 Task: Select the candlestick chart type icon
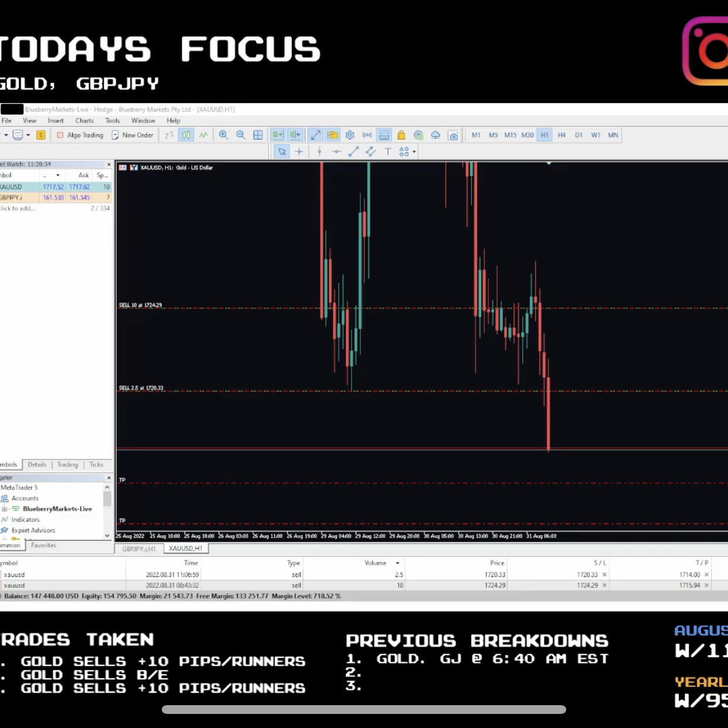coord(186,135)
